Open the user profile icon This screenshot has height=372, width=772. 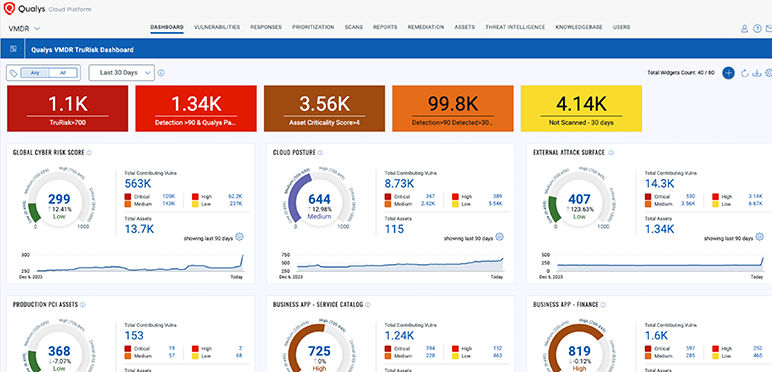[744, 29]
